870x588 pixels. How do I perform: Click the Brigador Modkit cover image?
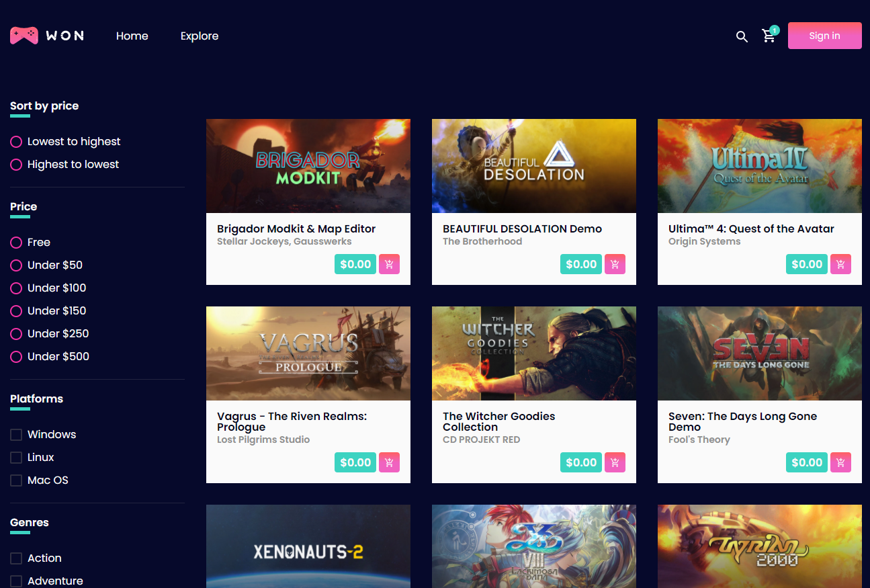(308, 166)
